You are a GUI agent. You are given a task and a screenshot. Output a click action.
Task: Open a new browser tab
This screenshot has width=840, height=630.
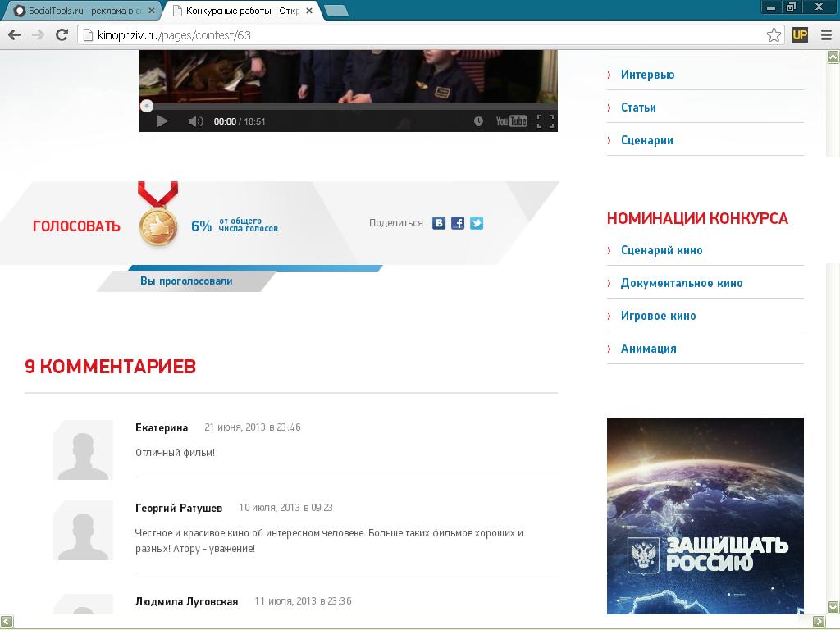(x=337, y=11)
